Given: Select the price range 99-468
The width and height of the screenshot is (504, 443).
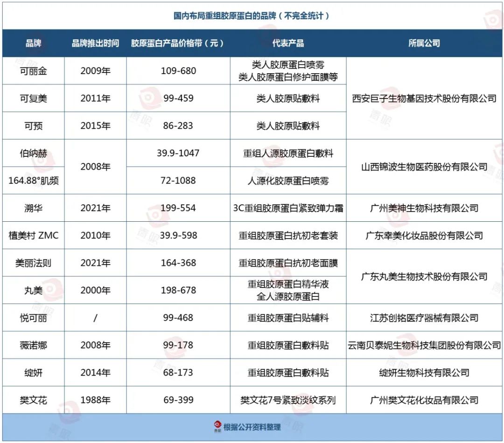Looking at the screenshot, I should pos(178,318).
